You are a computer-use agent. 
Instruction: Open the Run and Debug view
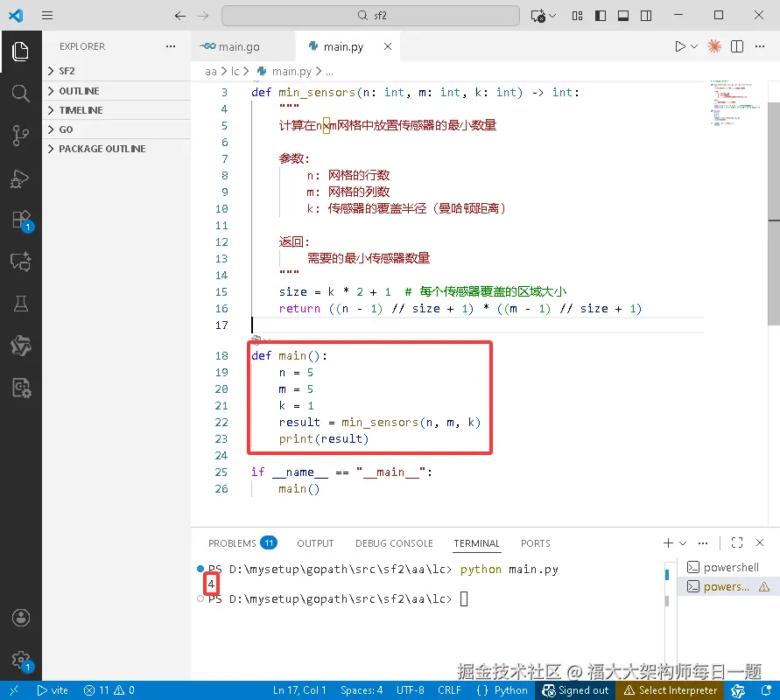20,178
